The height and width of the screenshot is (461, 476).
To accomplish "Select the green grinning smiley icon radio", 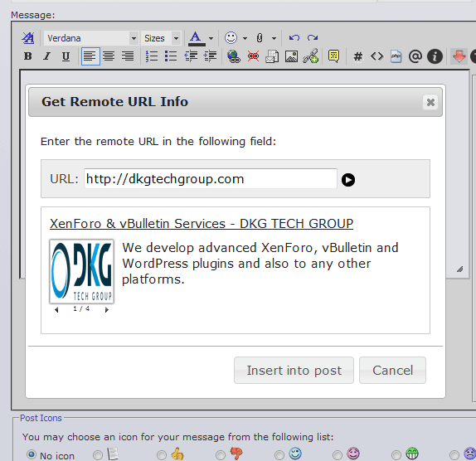I will click(396, 455).
